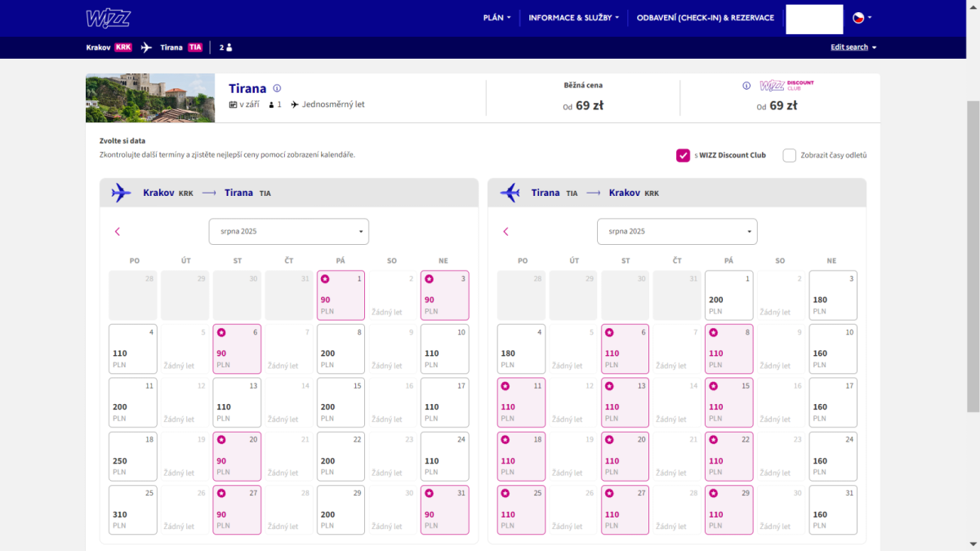Click the Edit search link
Screen dimensions: 980x551
pyautogui.click(x=853, y=47)
